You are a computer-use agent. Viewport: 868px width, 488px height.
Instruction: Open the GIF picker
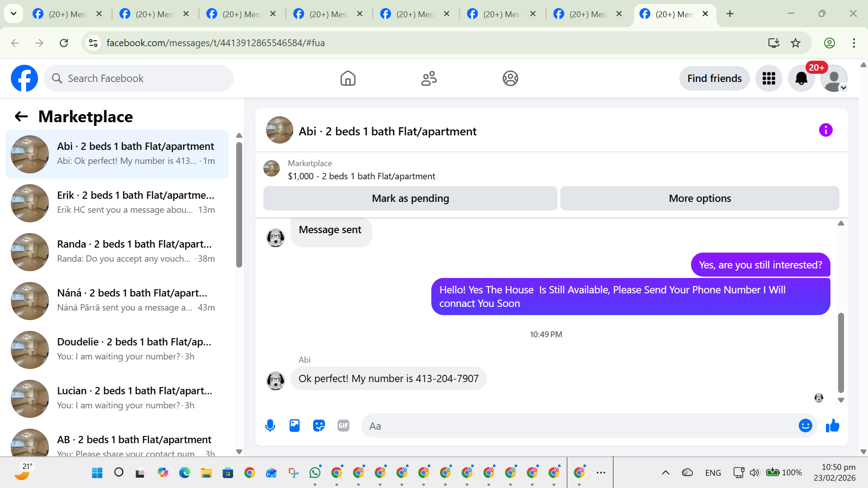pos(343,426)
